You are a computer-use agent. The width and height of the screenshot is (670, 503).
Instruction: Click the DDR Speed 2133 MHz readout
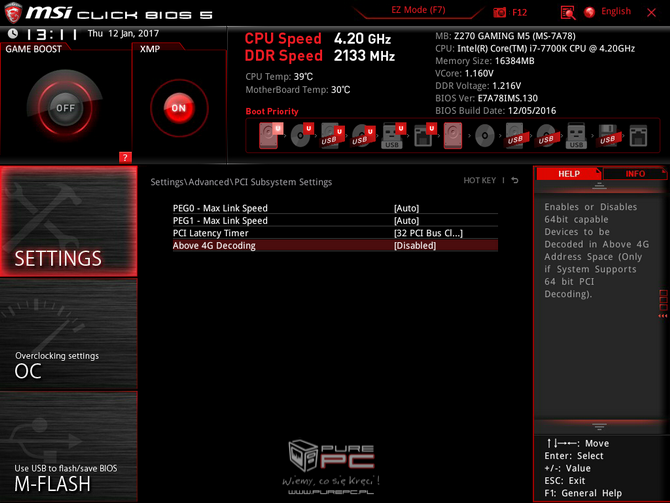click(x=320, y=56)
